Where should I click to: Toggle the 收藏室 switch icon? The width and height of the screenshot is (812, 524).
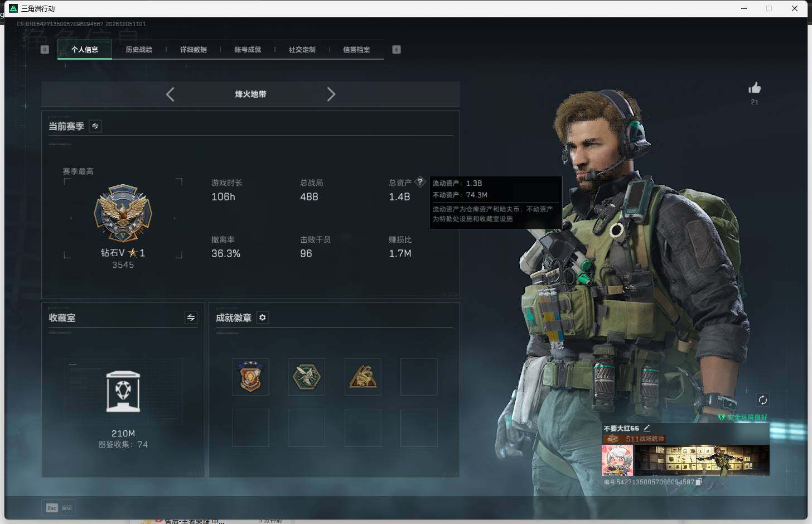coord(191,318)
